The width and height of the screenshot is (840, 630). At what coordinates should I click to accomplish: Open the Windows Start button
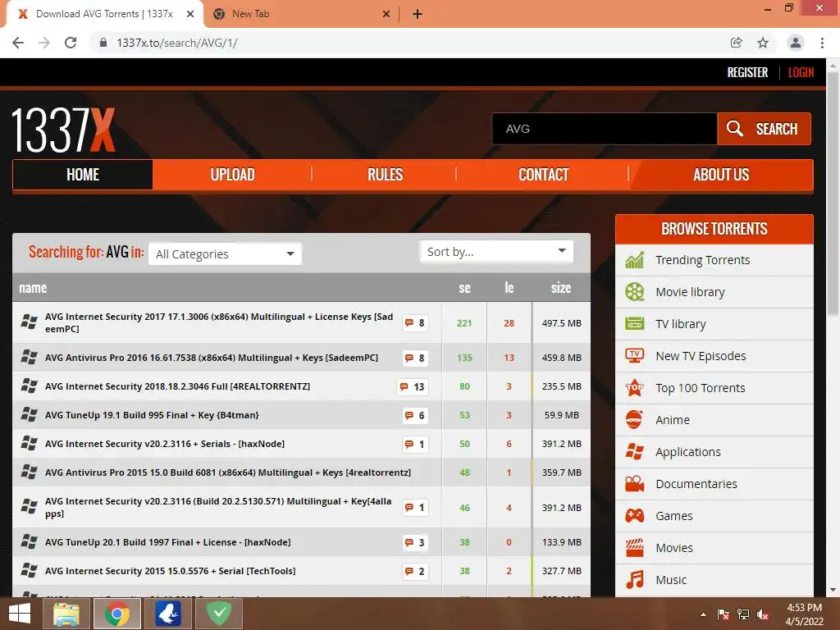tap(20, 614)
